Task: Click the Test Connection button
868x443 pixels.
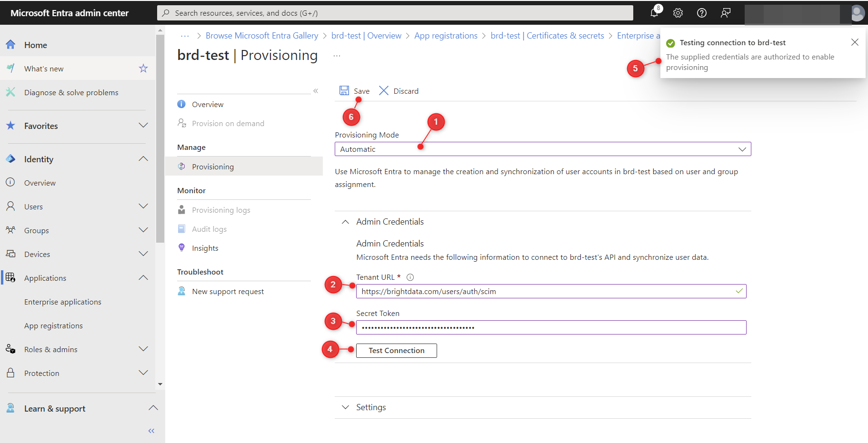Action: pyautogui.click(x=396, y=350)
